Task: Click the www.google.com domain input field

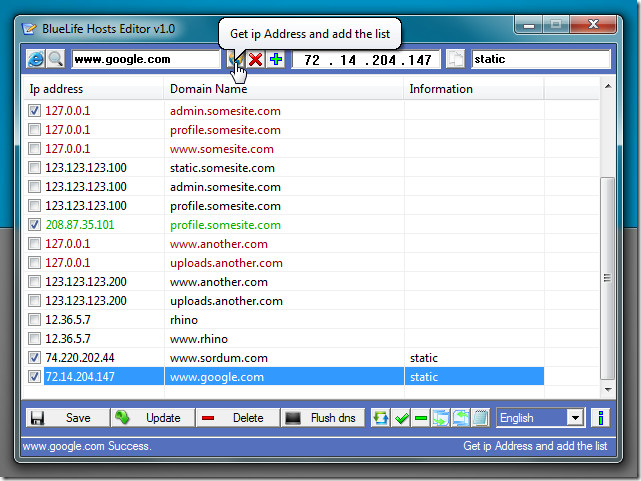Action: [x=146, y=59]
